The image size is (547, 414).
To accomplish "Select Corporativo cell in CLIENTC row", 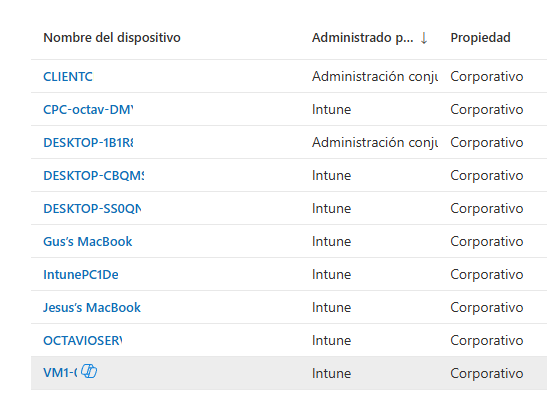I will point(487,76).
